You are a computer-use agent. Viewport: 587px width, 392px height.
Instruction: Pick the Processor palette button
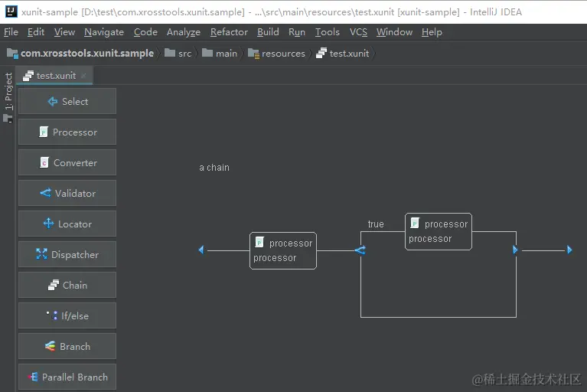click(67, 132)
